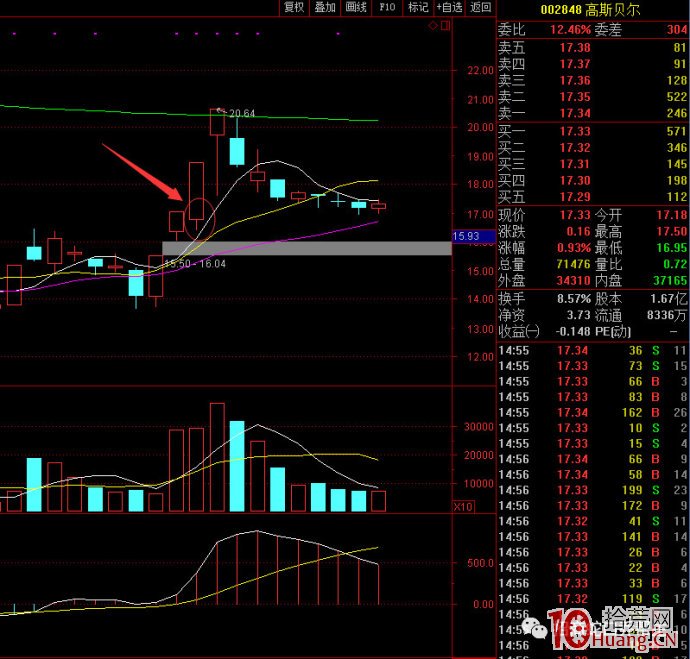The width and height of the screenshot is (690, 659).
Task: Select the 买五 bid row at 17.29
Action: 593,197
